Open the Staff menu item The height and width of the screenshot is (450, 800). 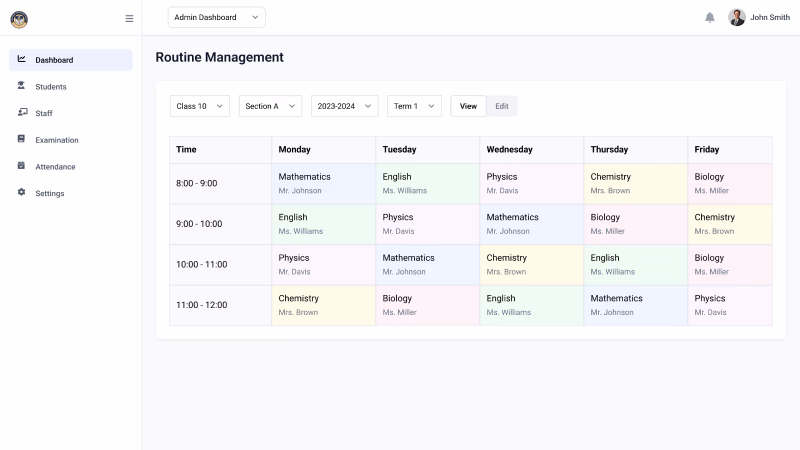(x=71, y=113)
